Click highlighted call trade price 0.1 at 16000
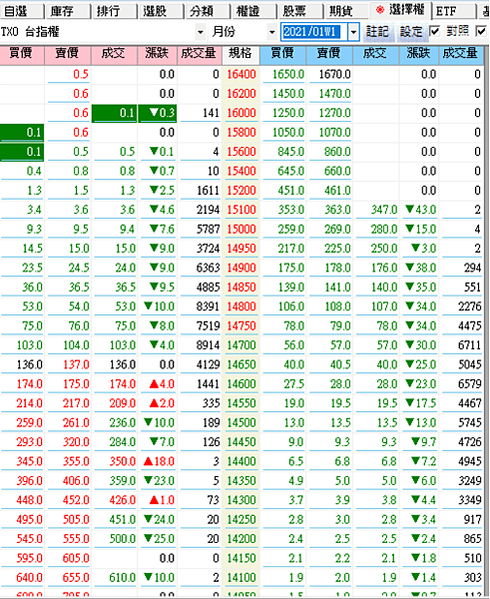Image resolution: width=490 pixels, height=599 pixels. pos(114,113)
